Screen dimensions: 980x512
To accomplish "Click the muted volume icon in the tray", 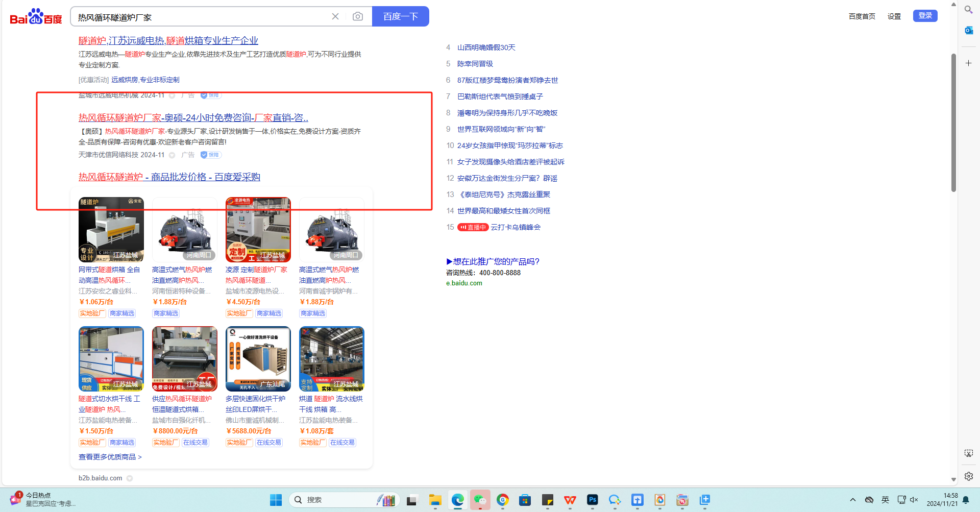I will (x=914, y=500).
